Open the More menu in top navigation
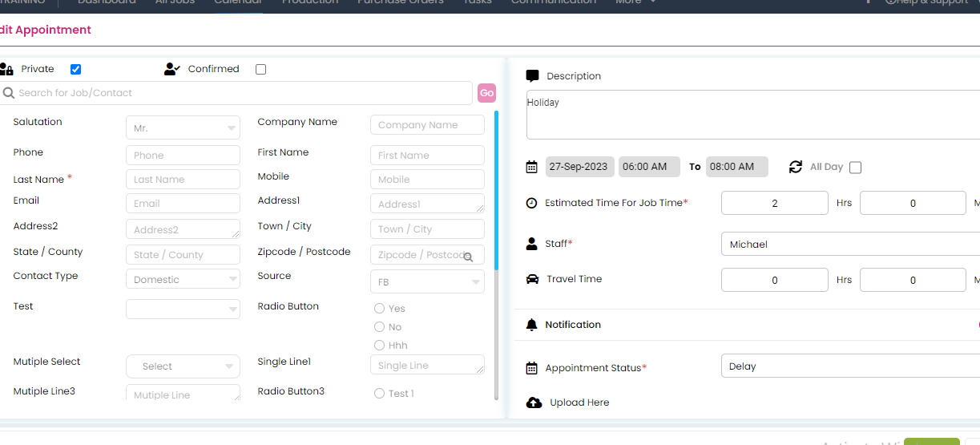This screenshot has width=980, height=445. 635,2
